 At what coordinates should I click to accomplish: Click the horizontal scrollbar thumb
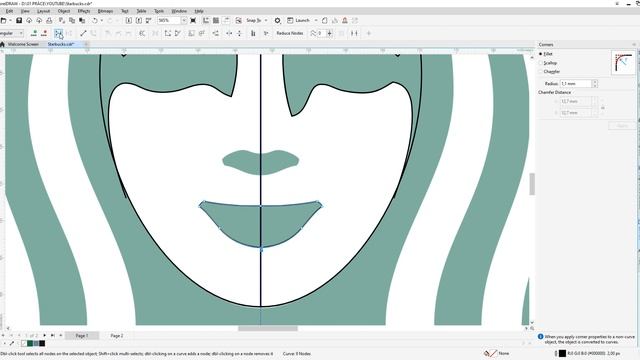click(268, 328)
